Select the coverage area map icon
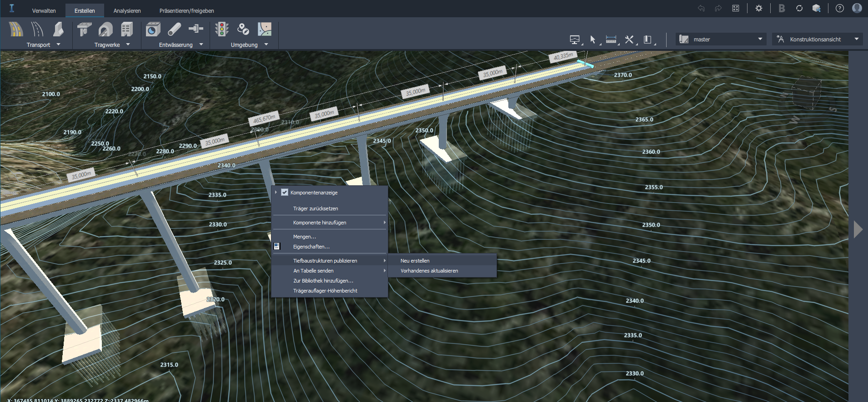Image resolution: width=868 pixels, height=402 pixels. tap(265, 29)
